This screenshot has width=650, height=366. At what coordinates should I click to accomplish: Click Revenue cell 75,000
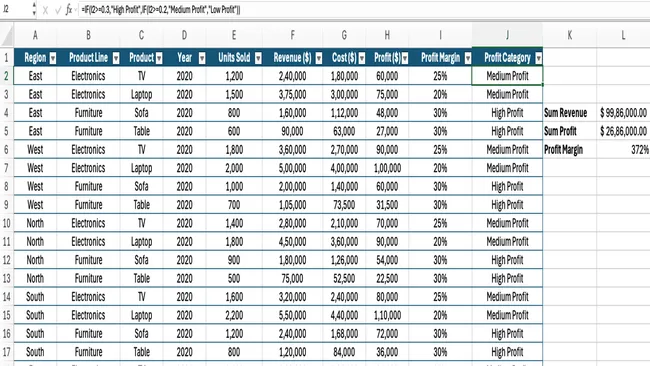coord(293,278)
